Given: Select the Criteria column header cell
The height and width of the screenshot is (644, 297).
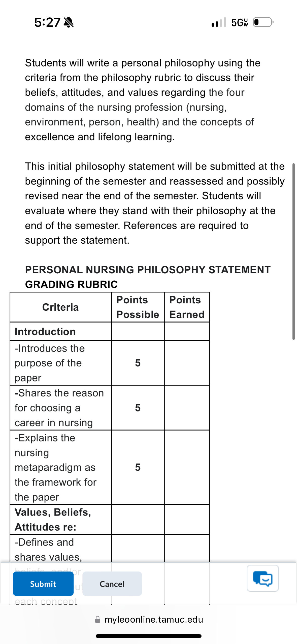Looking at the screenshot, I should (x=60, y=307).
